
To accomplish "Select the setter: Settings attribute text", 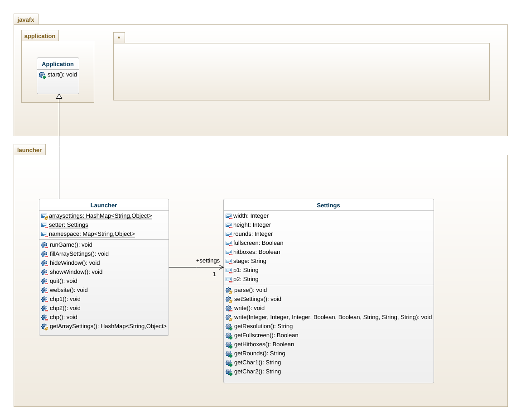I will [68, 225].
